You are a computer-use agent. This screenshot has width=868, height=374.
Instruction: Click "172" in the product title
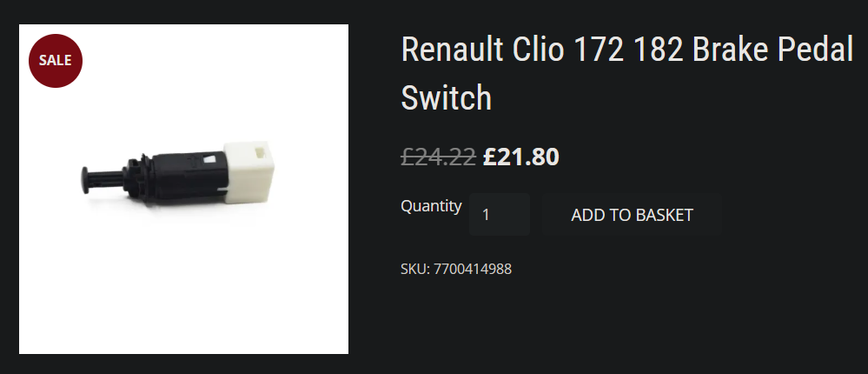598,50
